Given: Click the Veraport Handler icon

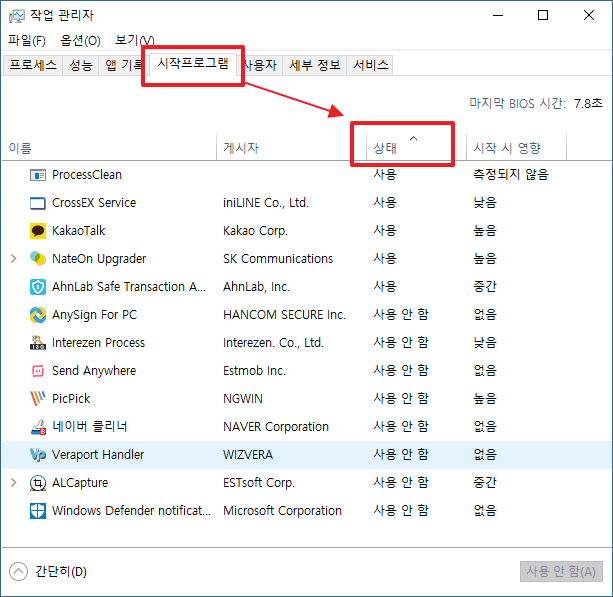Looking at the screenshot, I should (x=38, y=455).
